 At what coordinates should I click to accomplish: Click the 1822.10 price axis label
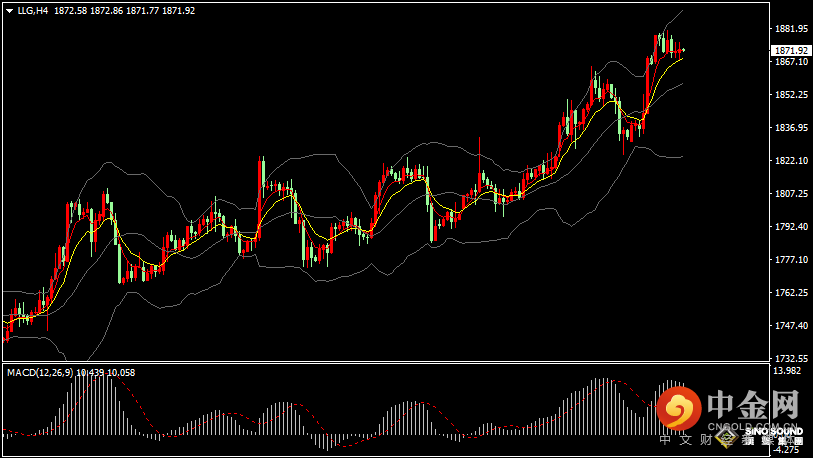[790, 161]
